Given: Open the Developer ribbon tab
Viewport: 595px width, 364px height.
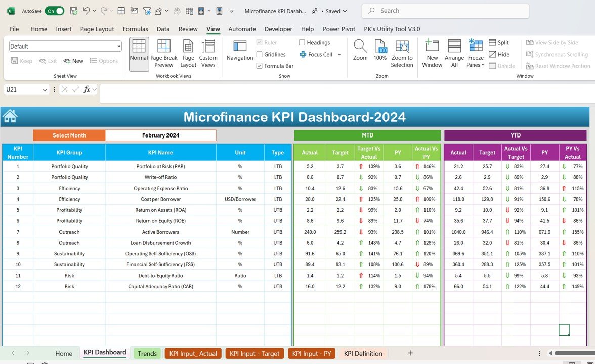Looking at the screenshot, I should pos(278,29).
